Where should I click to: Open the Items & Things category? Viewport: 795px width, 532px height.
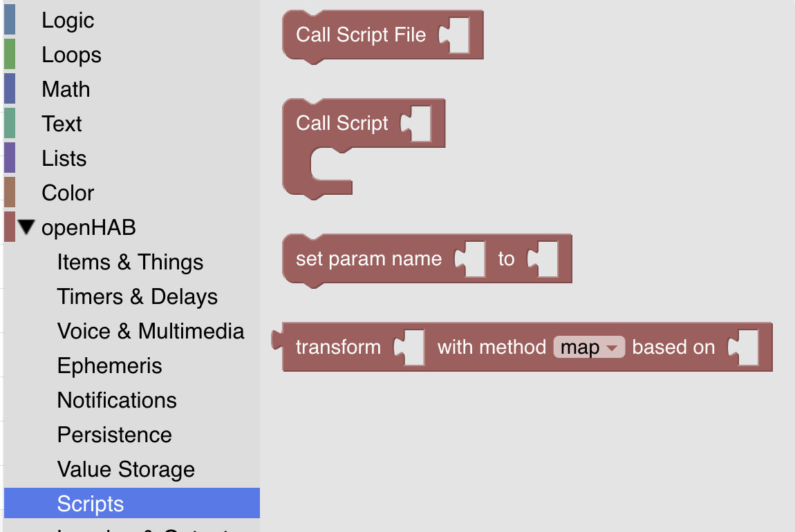point(130,262)
